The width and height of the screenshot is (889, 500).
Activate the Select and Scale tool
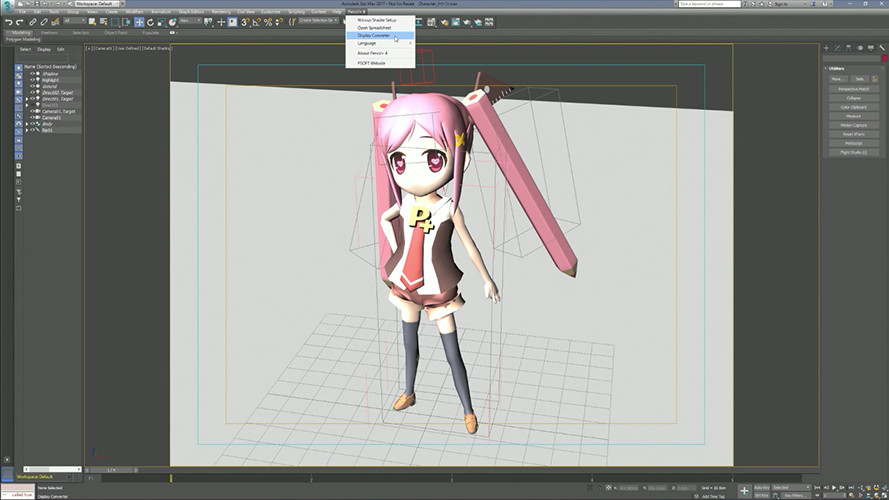[162, 22]
